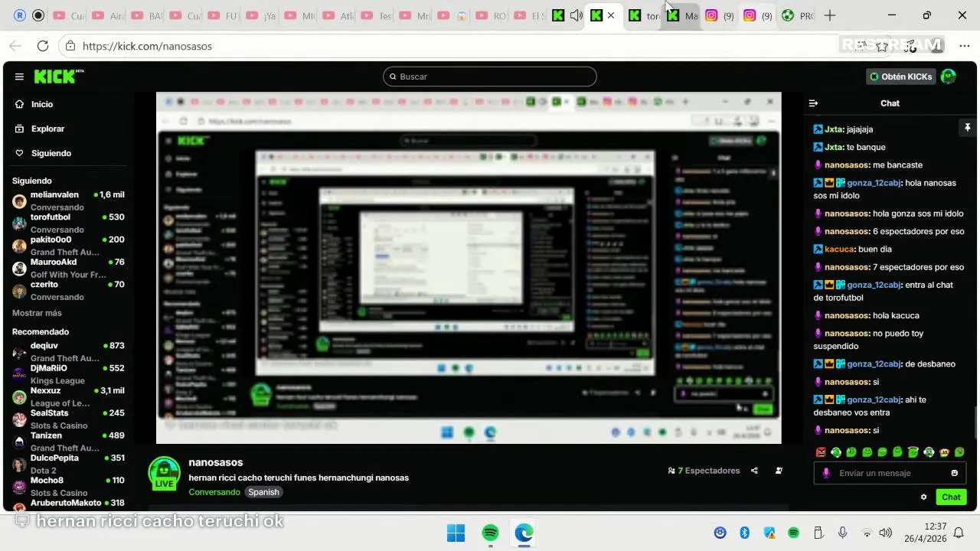Click username Jxta in jajajaja message

[834, 129]
